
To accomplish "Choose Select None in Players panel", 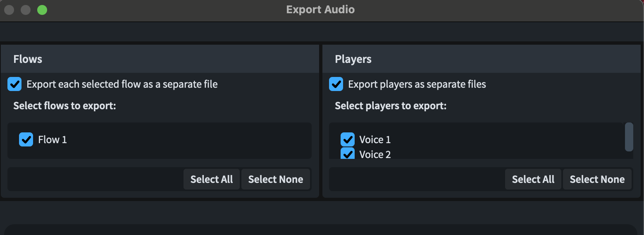I will 597,179.
